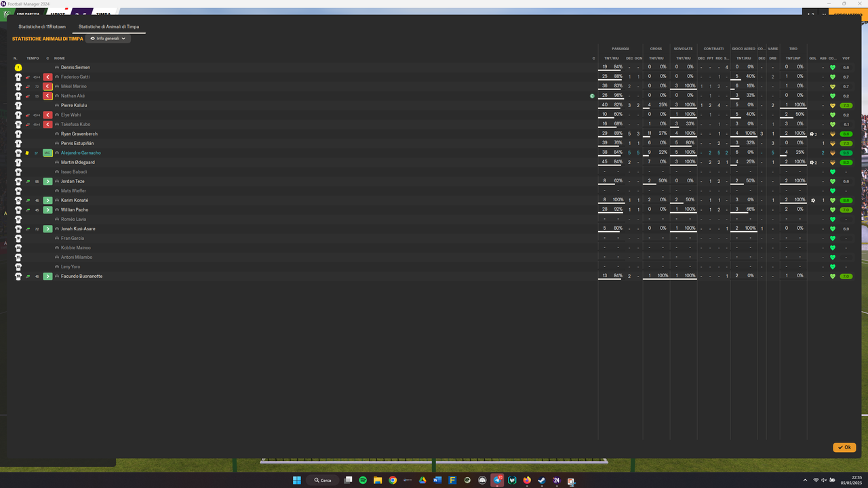Show hidden system tray icons
Viewport: 868px width, 488px height.
806,480
